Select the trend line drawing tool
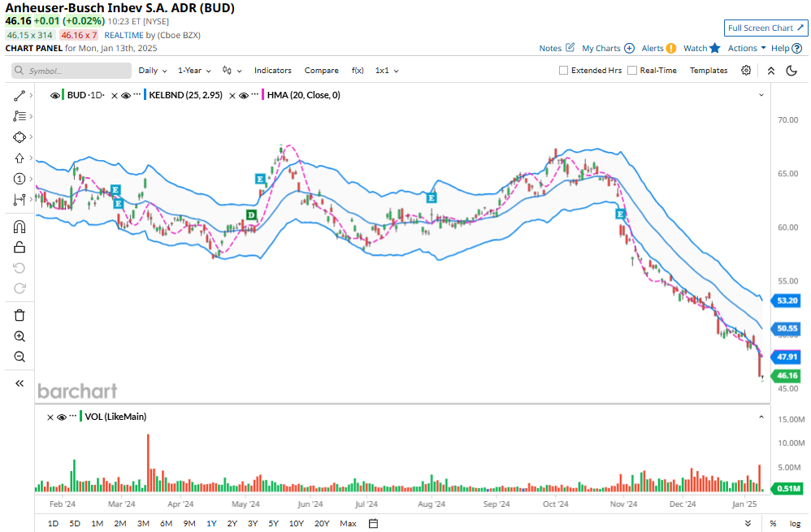The height and width of the screenshot is (532, 811). tap(20, 95)
